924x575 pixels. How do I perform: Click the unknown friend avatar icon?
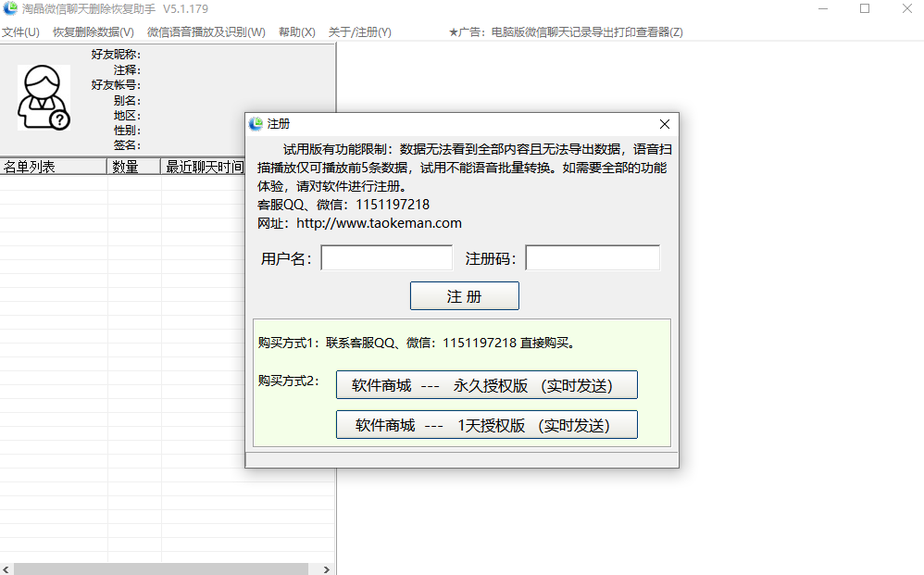click(x=44, y=97)
